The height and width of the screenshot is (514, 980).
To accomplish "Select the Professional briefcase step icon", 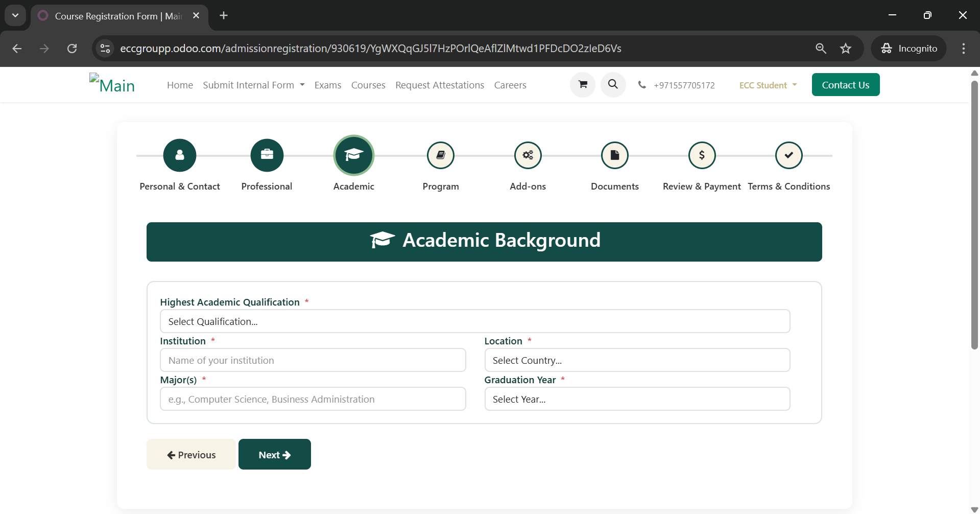I will pyautogui.click(x=267, y=155).
